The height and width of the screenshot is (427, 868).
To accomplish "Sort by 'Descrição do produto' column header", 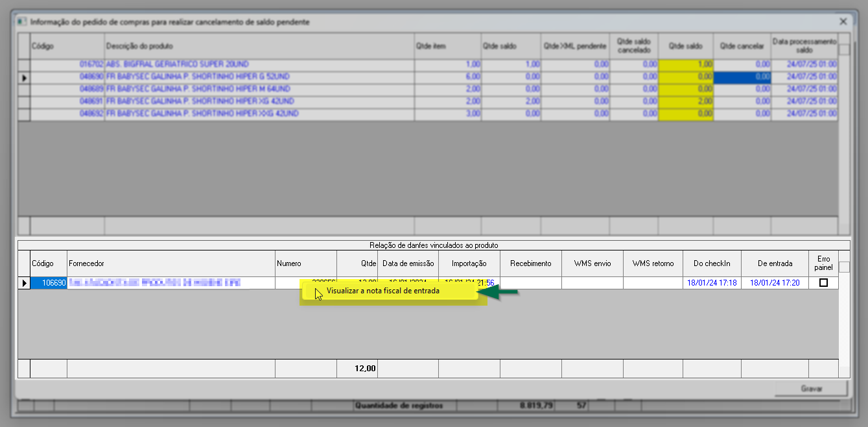I will click(259, 47).
